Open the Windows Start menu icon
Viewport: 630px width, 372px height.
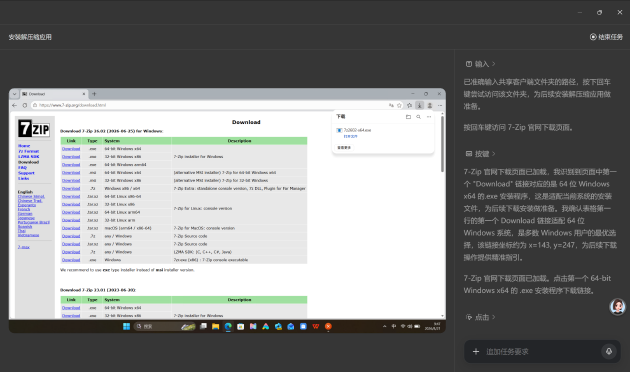(x=126, y=326)
